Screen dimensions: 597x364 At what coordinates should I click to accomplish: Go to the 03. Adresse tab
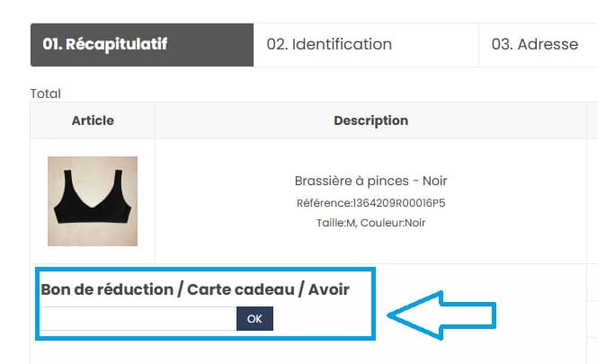pyautogui.click(x=534, y=44)
